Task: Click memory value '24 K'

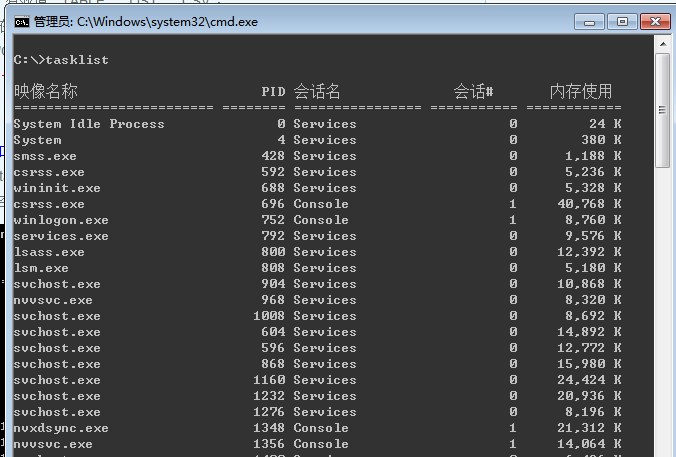Action: click(x=605, y=124)
